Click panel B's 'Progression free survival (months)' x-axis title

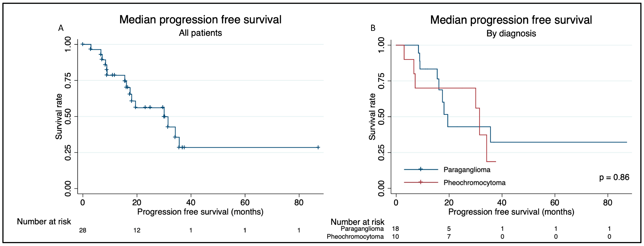tap(511, 212)
